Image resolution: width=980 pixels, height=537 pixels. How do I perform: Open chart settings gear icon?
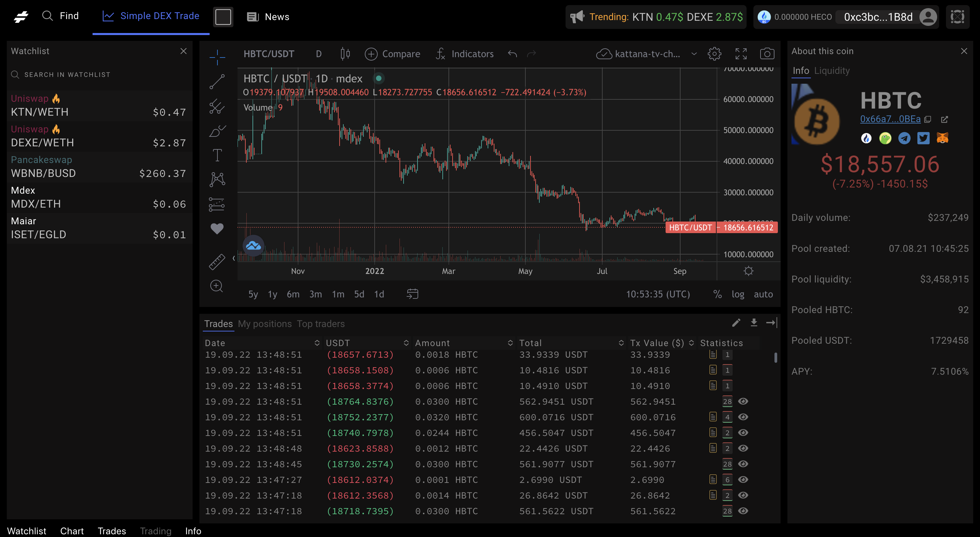tap(714, 54)
